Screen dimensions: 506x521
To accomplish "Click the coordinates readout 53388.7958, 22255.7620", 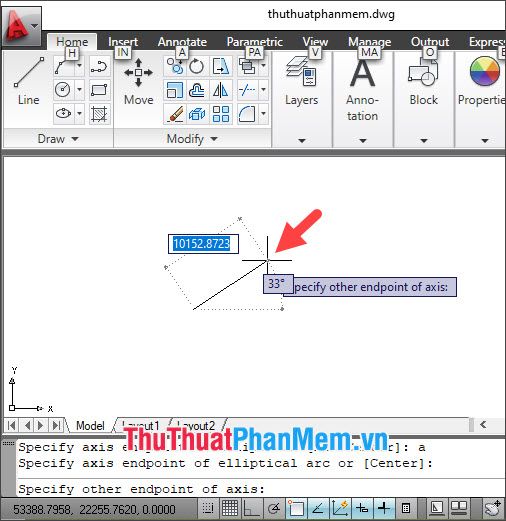I will click(x=94, y=509).
